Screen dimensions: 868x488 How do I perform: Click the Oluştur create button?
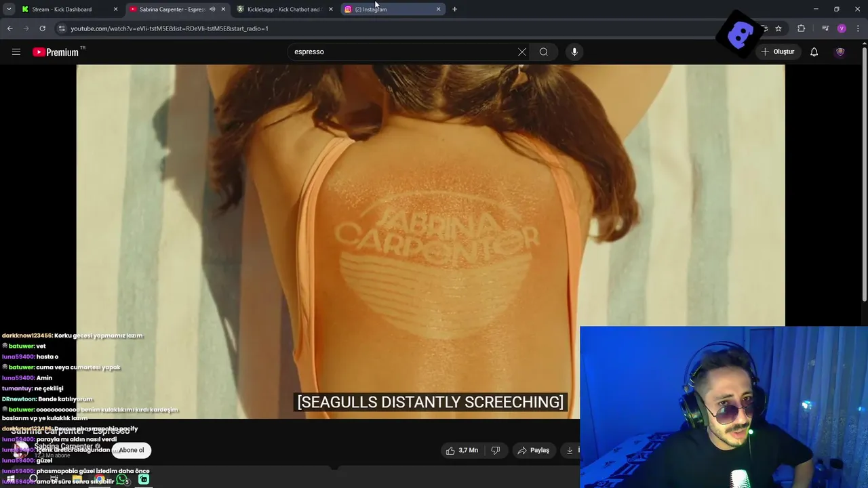pos(777,52)
